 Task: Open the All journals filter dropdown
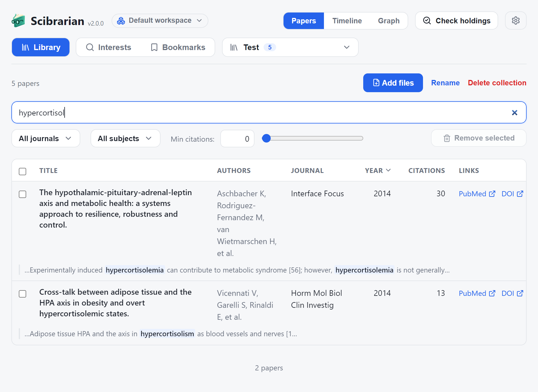pos(46,138)
